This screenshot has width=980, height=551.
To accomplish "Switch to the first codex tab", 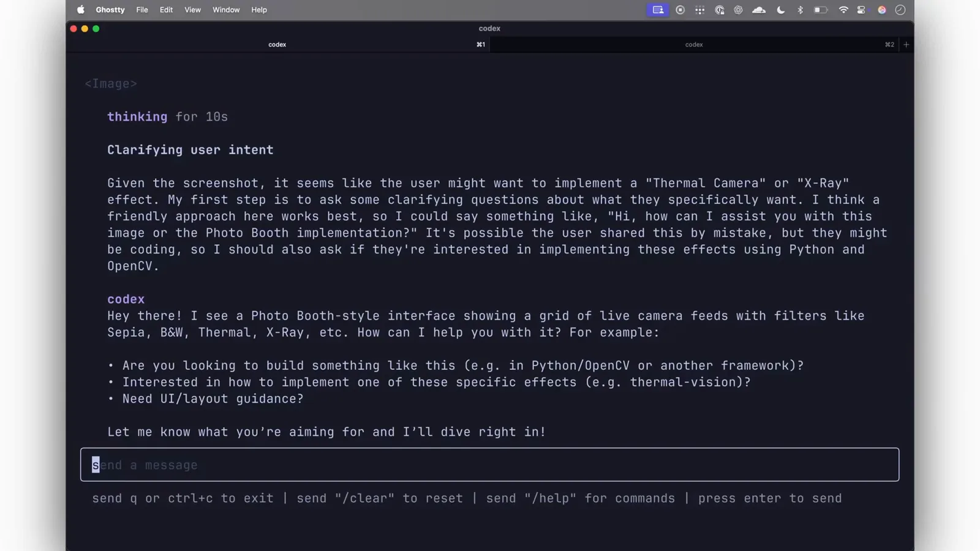I will coord(277,45).
